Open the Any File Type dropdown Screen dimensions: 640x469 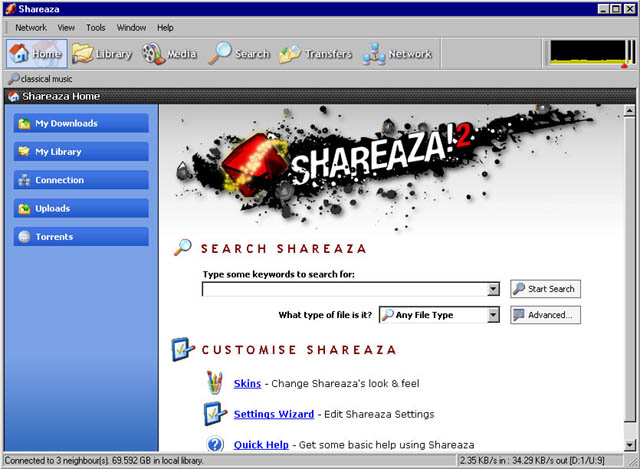click(492, 315)
